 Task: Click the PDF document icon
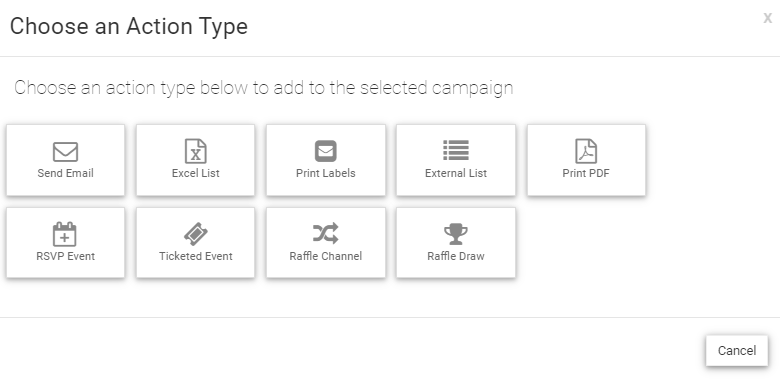pyautogui.click(x=586, y=151)
